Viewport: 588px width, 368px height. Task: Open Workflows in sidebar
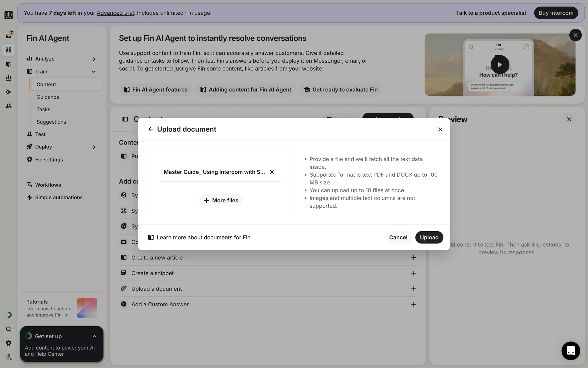pyautogui.click(x=48, y=185)
